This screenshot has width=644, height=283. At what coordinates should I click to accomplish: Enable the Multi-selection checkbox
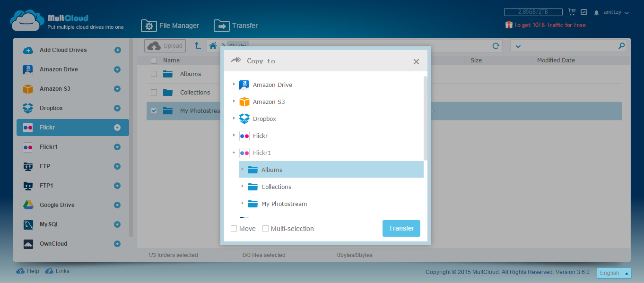[x=266, y=229]
